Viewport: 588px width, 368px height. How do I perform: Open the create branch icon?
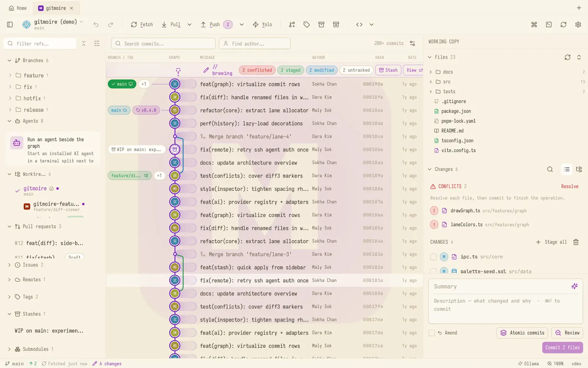292,25
